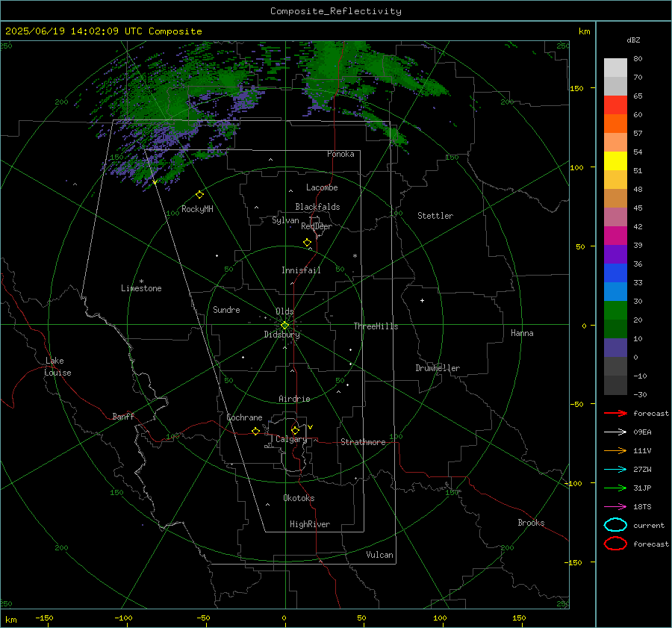
Task: Click the RockyMH label
Action: pos(197,209)
